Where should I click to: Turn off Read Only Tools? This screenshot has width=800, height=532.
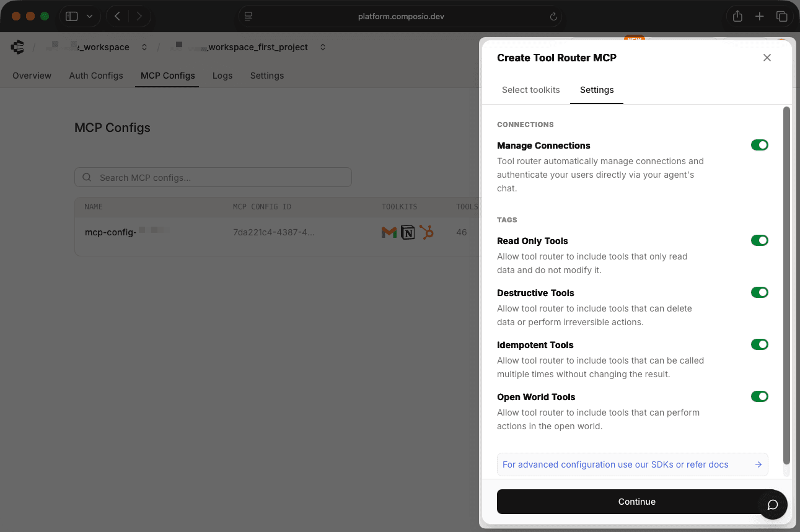coord(760,240)
